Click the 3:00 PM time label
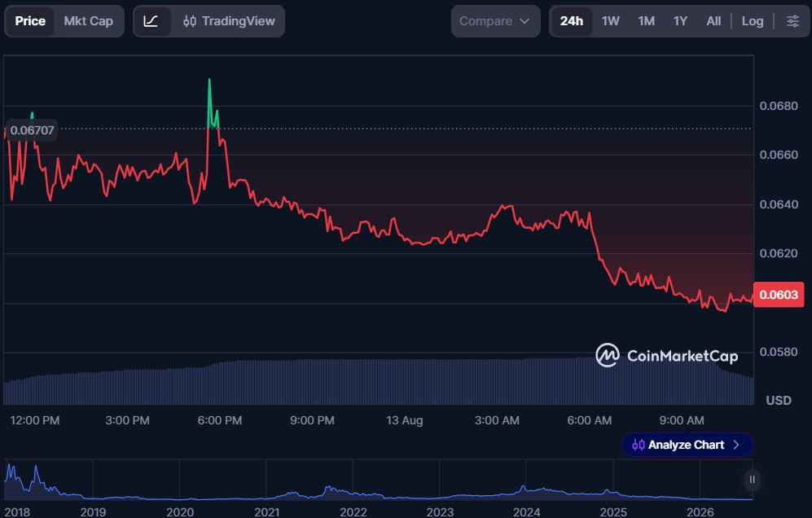 point(127,420)
